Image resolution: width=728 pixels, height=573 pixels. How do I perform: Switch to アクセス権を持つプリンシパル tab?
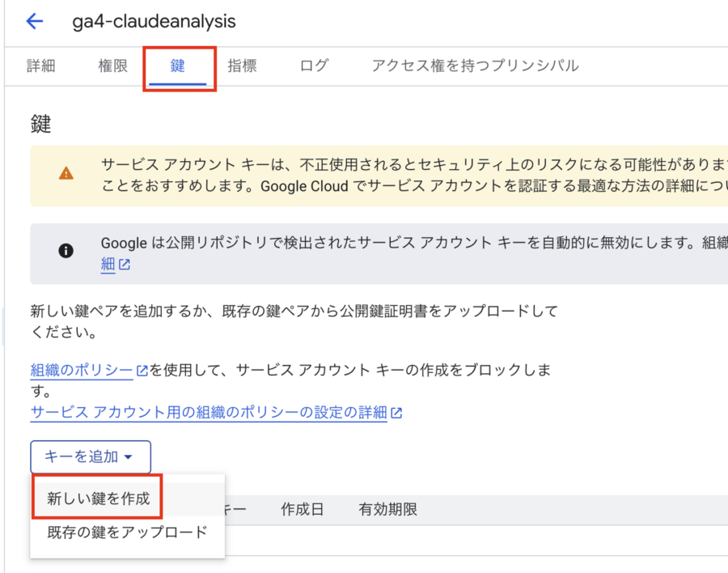pos(475,66)
